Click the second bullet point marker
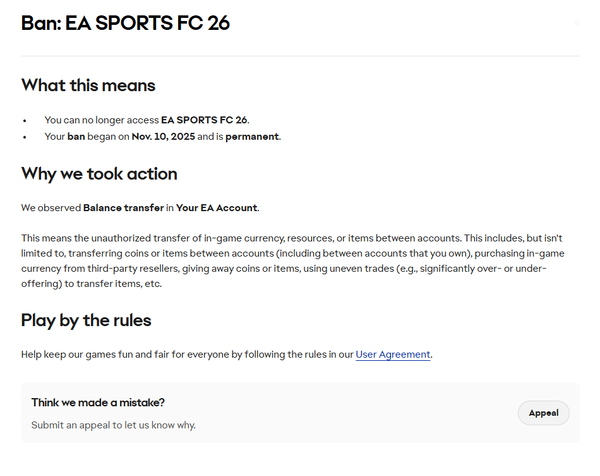This screenshot has width=600, height=476. coord(24,136)
